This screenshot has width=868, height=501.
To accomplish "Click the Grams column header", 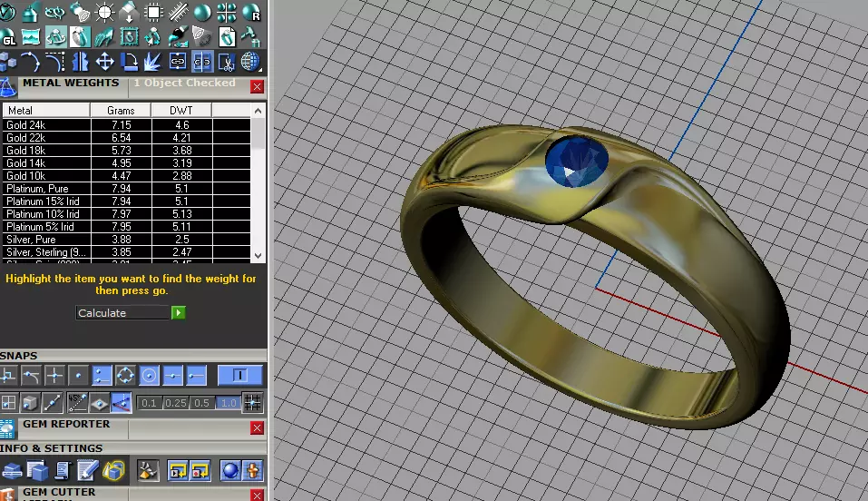I will [x=121, y=111].
